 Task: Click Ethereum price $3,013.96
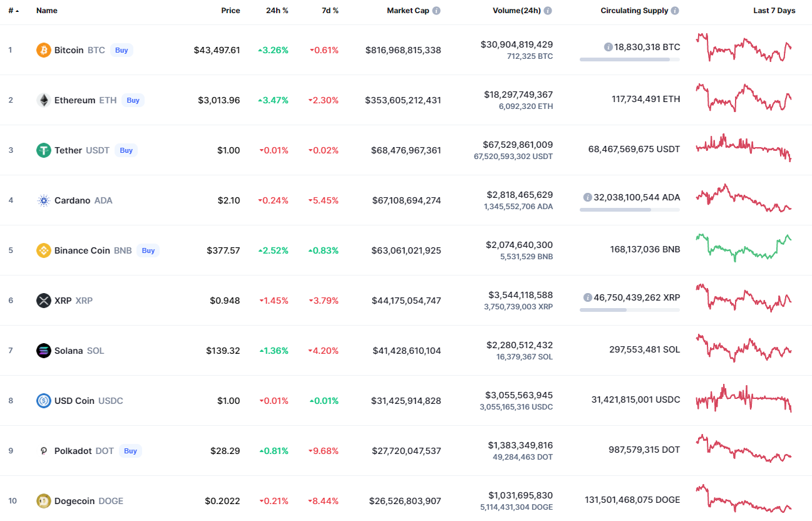click(x=219, y=100)
